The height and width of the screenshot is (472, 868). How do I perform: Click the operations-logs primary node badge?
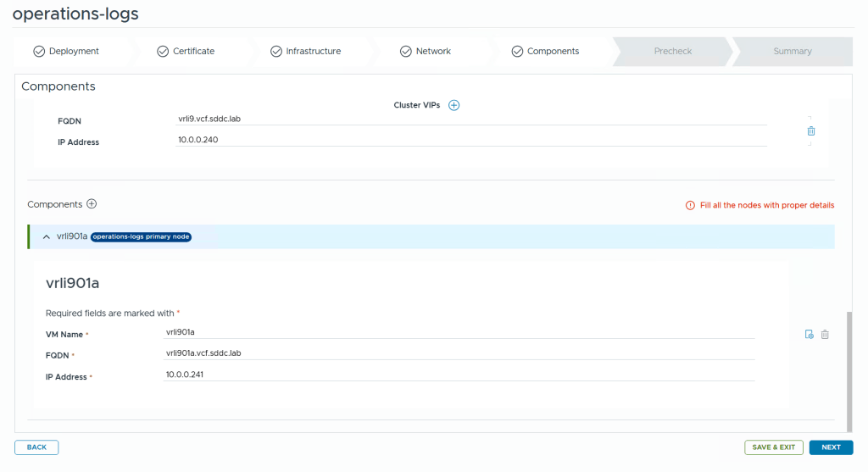[142, 237]
